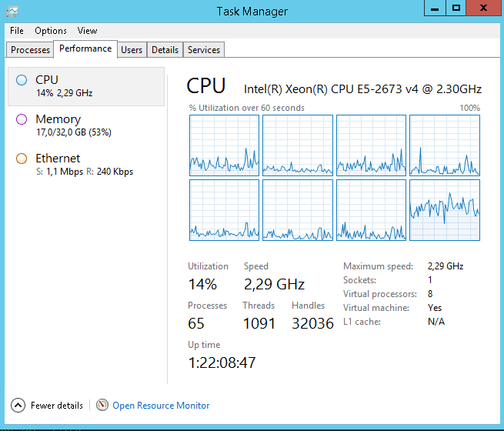This screenshot has width=504, height=431.
Task: Open the Options menu
Action: pyautogui.click(x=51, y=31)
